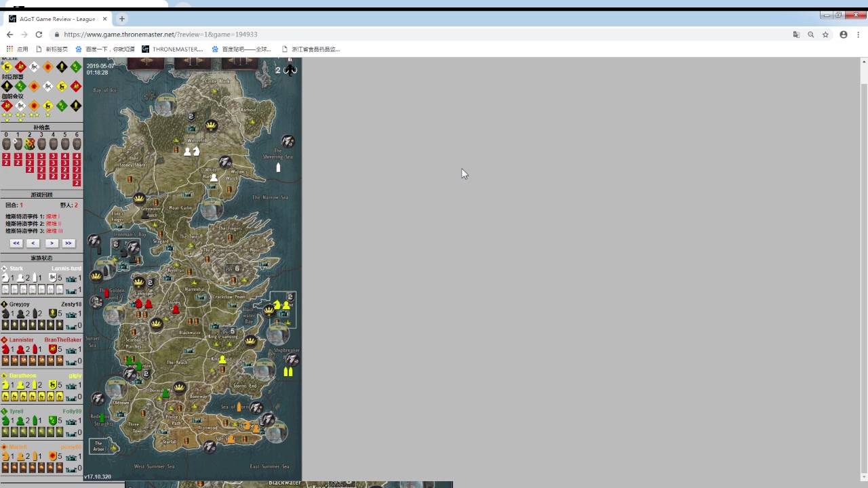
Task: Open Chrome's three-dot menu
Action: click(x=858, y=35)
